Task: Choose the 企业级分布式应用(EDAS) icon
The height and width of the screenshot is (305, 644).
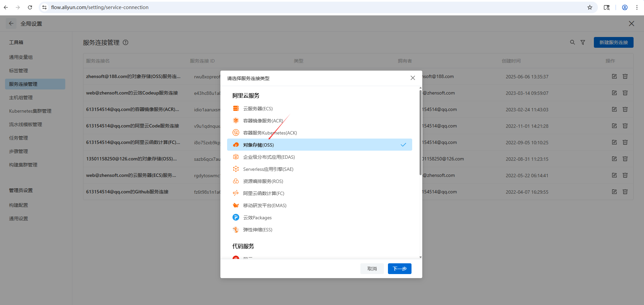Action: (236, 157)
